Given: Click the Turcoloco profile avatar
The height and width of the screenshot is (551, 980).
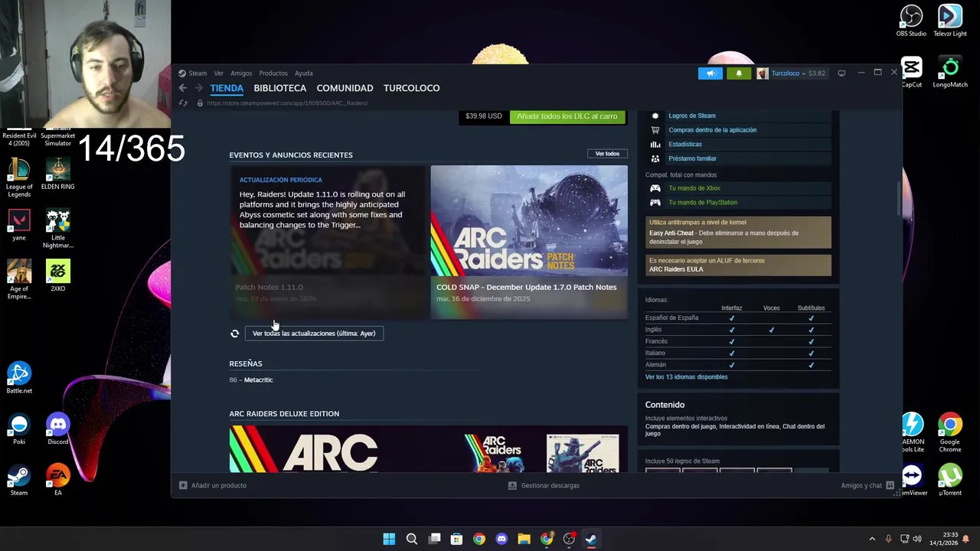Looking at the screenshot, I should point(762,73).
